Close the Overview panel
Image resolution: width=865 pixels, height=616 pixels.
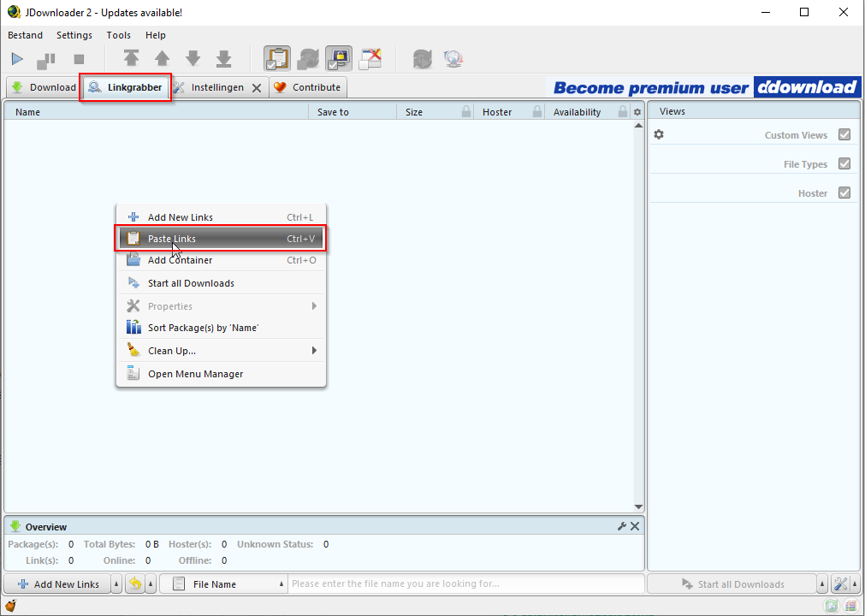635,526
